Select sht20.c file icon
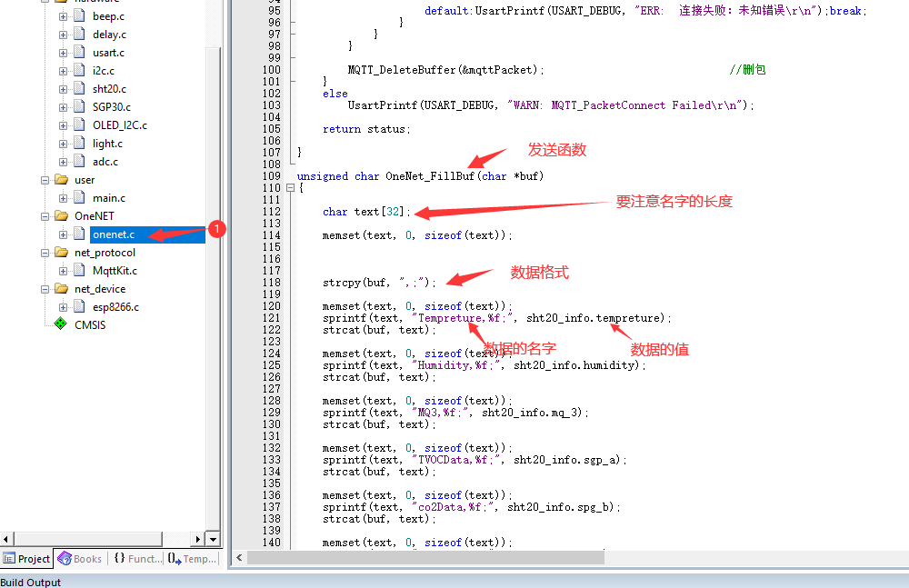This screenshot has height=588, width=909. [x=79, y=89]
